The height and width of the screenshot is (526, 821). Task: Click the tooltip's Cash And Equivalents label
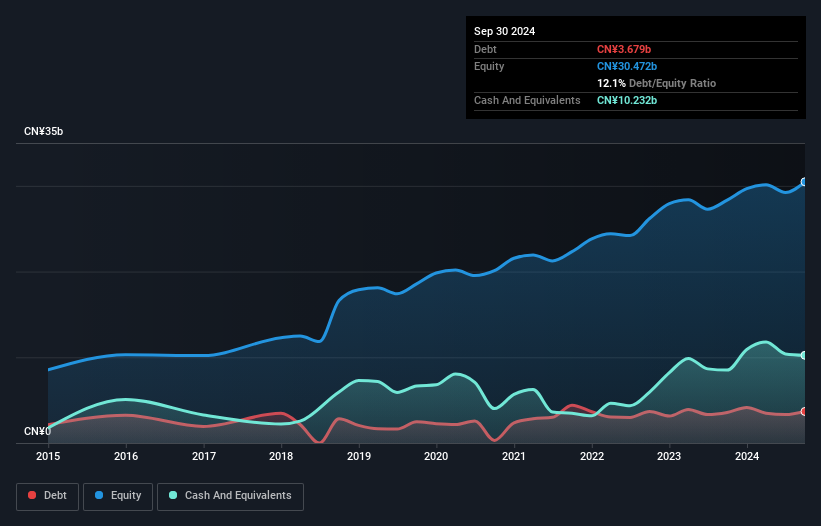coord(527,100)
